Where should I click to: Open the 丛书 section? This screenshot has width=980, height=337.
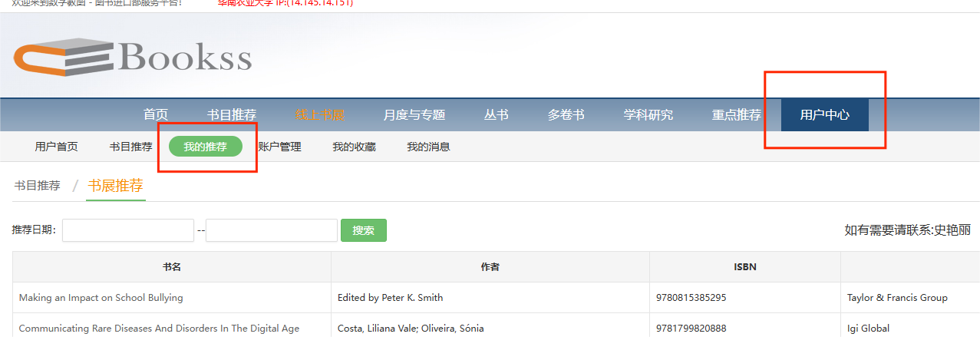click(497, 115)
